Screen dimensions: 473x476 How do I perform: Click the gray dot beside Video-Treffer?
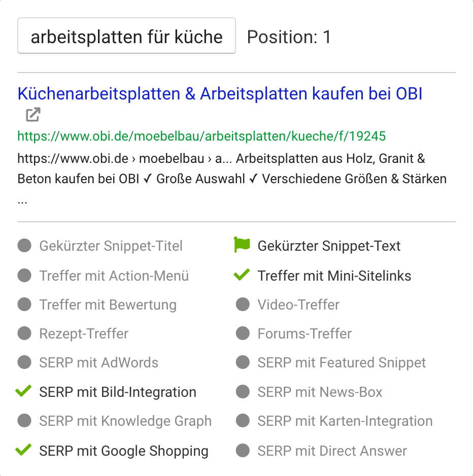pos(243,304)
